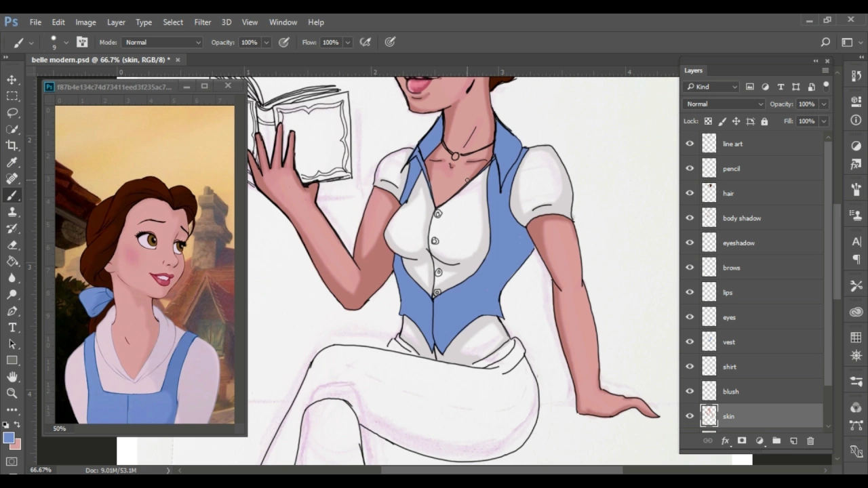Open the layer style fx menu
The height and width of the screenshot is (488, 868).
click(x=725, y=441)
